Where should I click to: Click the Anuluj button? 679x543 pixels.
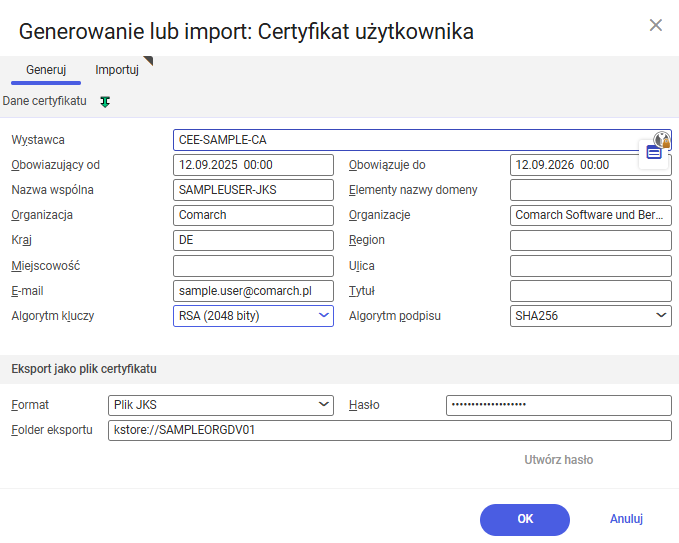(x=626, y=519)
